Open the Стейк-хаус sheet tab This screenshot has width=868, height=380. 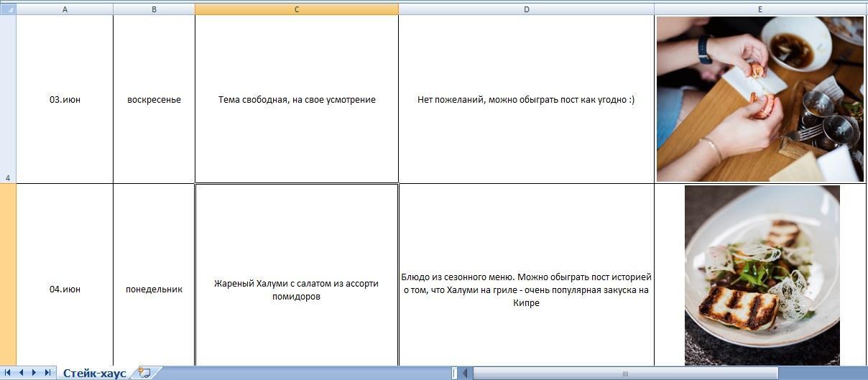coord(94,373)
